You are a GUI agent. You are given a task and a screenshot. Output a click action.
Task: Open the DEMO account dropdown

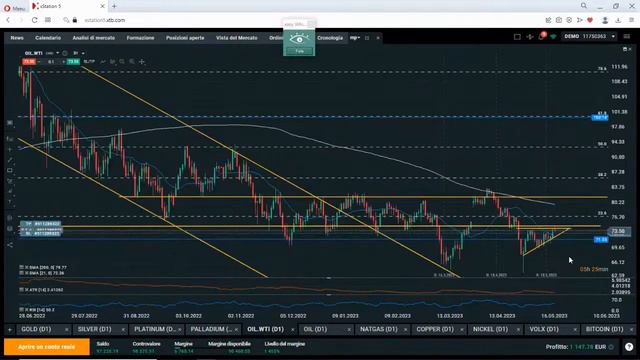(589, 36)
